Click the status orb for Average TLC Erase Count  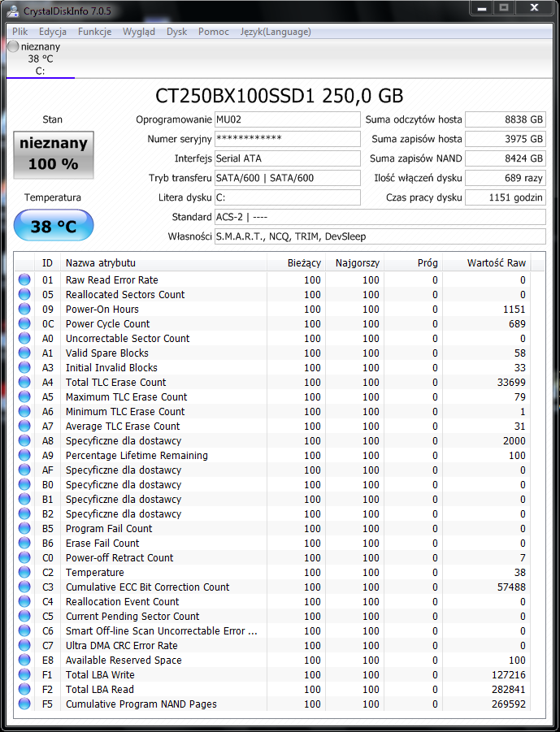24,426
